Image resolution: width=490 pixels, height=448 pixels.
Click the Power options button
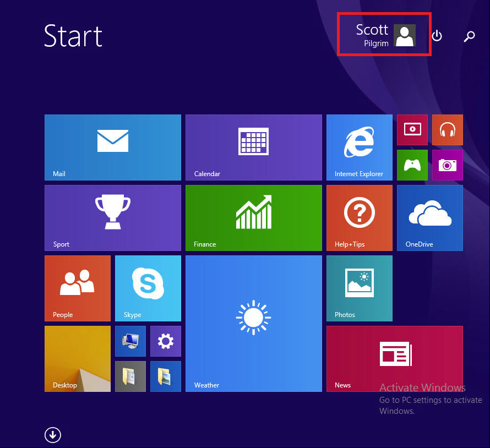click(x=437, y=36)
